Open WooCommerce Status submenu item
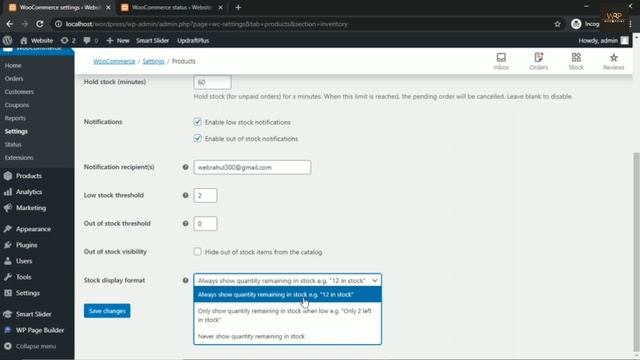640x360 pixels. (13, 144)
